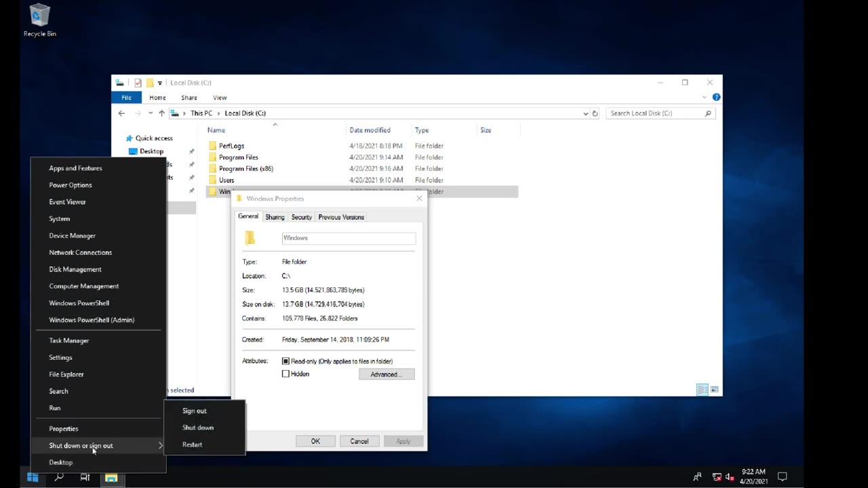Click the Back arrow in Explorer

(x=121, y=113)
